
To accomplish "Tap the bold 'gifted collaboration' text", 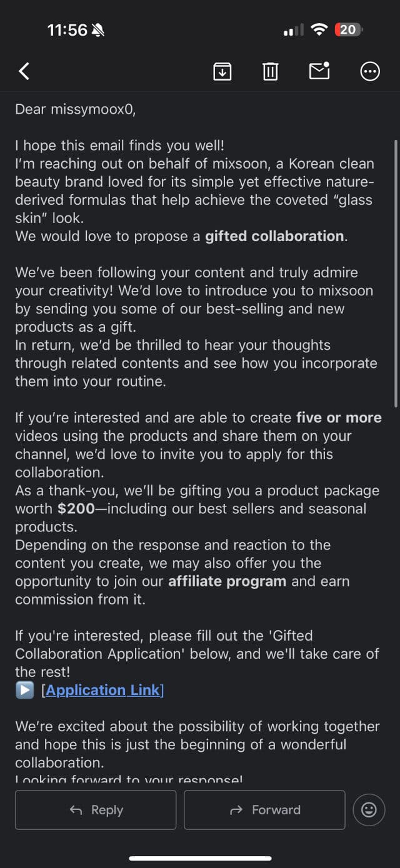I will 274,236.
